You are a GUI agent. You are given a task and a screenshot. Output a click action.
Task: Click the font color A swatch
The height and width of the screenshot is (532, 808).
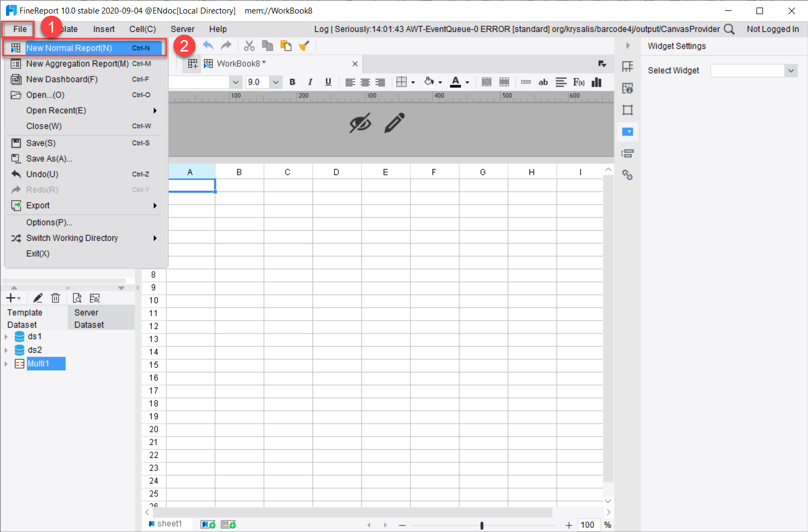[x=456, y=82]
